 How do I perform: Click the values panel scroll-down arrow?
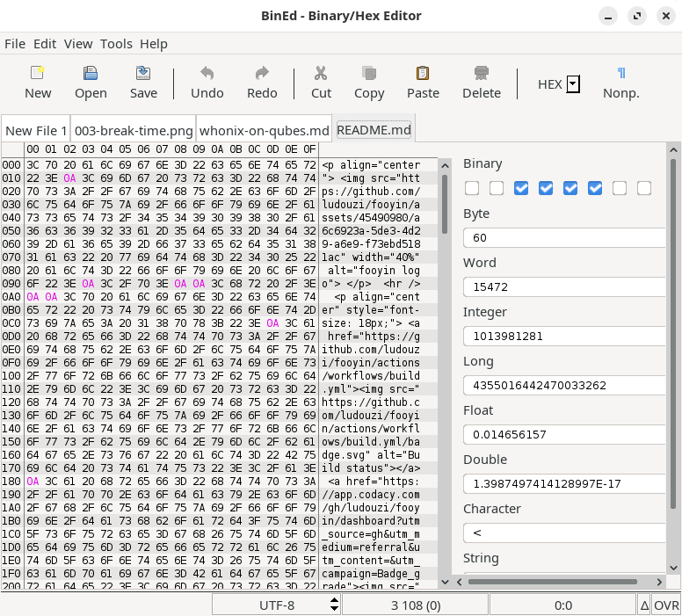coord(673,568)
